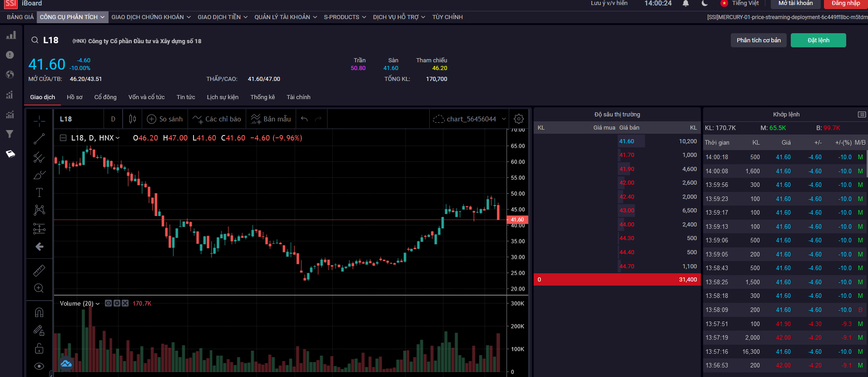The width and height of the screenshot is (868, 377).
Task: Expand the L18, D, HNX series dropdown
Action: (118, 138)
